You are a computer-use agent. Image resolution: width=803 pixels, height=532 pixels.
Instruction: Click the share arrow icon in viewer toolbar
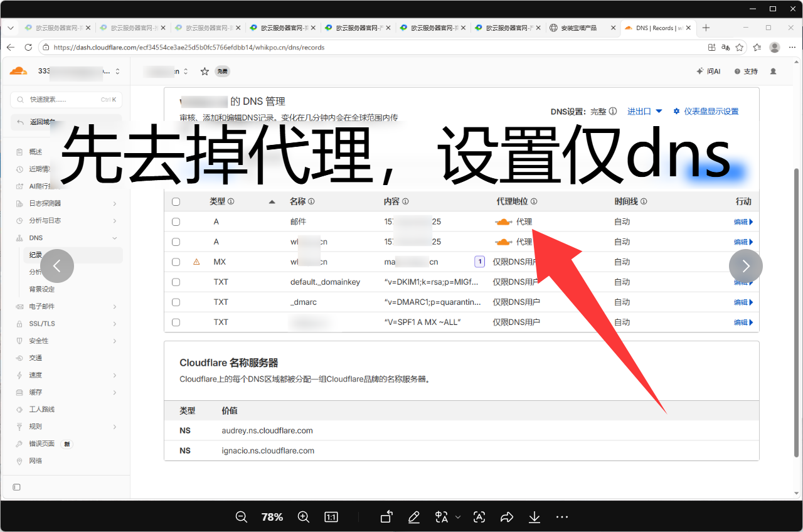pyautogui.click(x=507, y=517)
